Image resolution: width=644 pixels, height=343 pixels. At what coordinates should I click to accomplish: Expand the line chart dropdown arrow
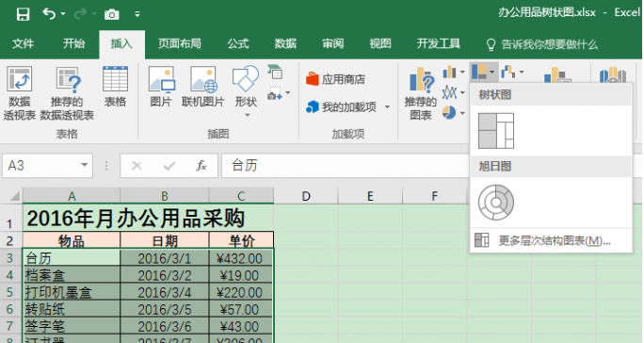[462, 92]
